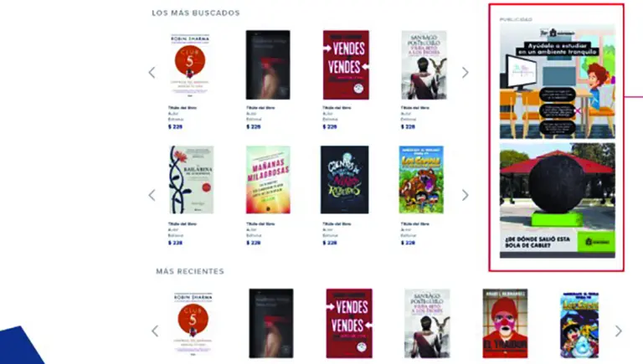Screen dimensions: 643x364
Task: Open the study environment advertisement banner
Action: [x=558, y=81]
